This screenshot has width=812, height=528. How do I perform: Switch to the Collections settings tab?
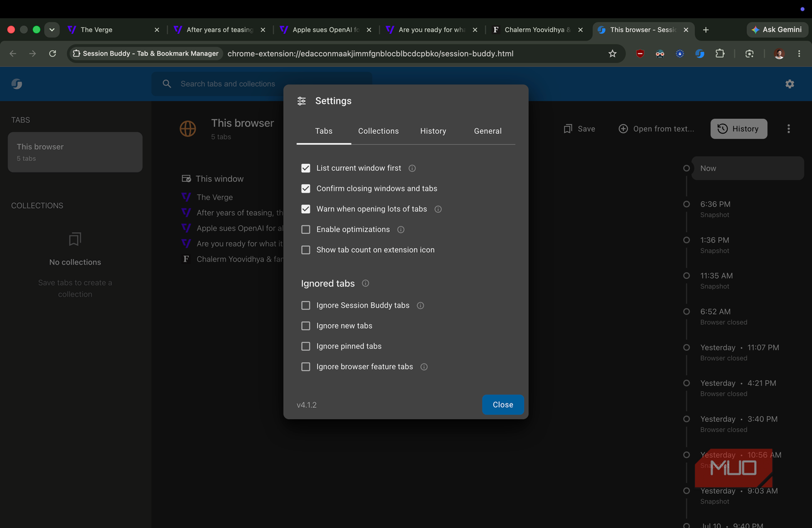pos(378,131)
